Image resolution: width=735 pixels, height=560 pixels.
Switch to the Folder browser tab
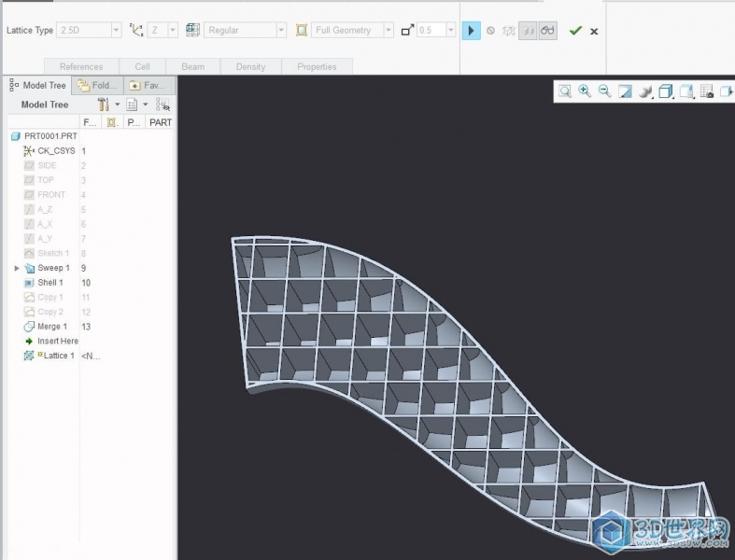tap(97, 85)
